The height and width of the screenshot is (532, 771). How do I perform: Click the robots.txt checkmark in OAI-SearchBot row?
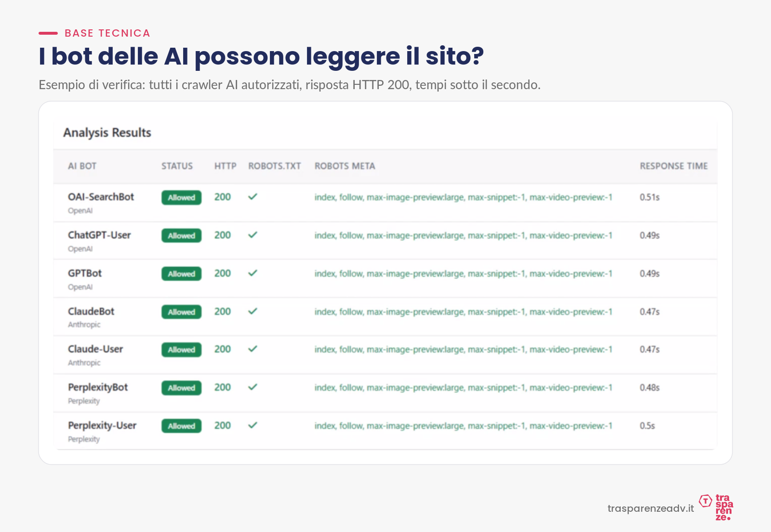pos(253,197)
